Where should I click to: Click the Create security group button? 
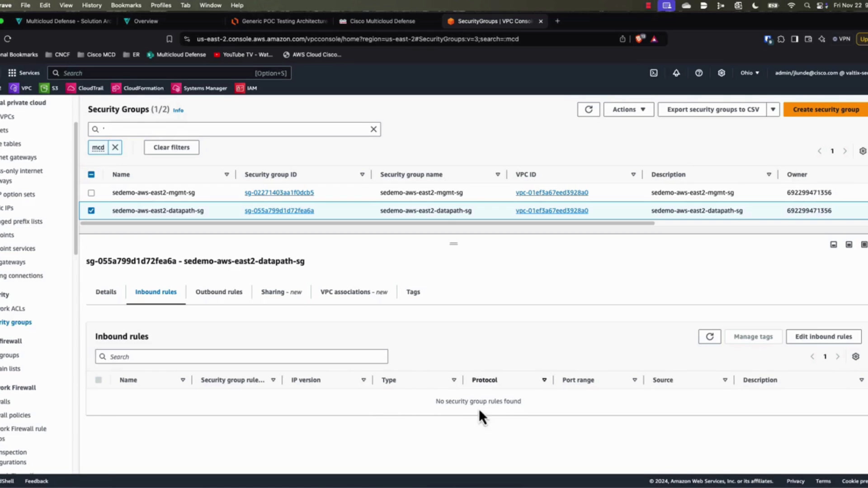click(x=826, y=109)
